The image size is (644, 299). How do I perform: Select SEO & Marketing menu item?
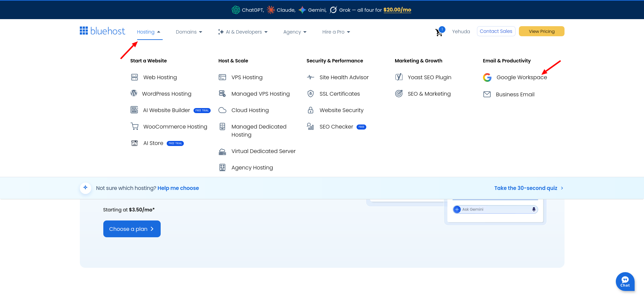[429, 94]
